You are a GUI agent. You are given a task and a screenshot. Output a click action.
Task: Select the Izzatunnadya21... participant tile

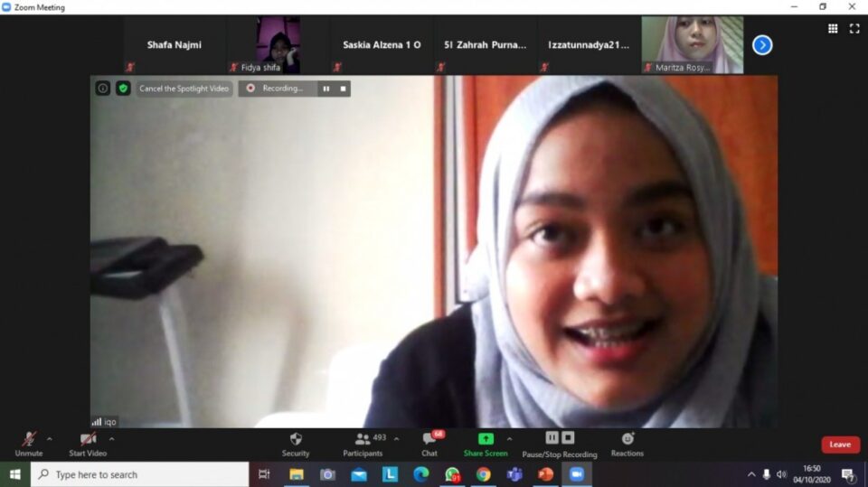[x=589, y=45]
